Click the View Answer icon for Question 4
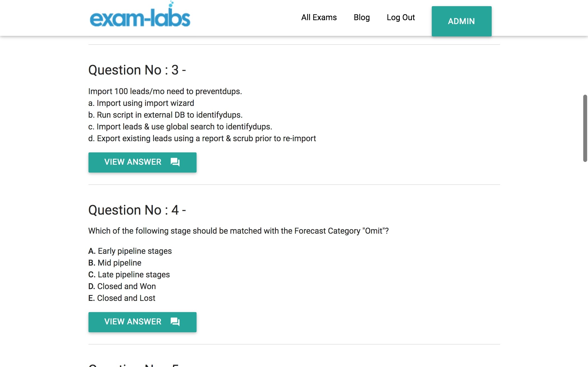This screenshot has height=367, width=588. [x=175, y=321]
